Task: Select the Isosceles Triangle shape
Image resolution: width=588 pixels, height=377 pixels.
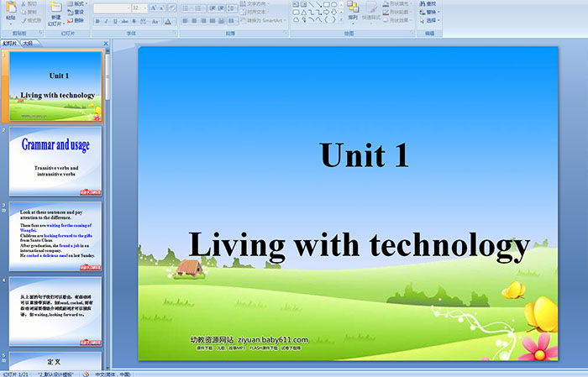Action: pyautogui.click(x=304, y=13)
